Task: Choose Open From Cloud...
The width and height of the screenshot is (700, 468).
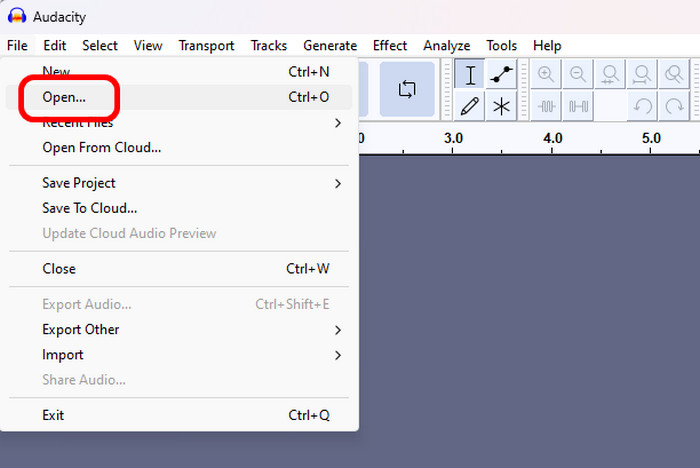Action: click(179, 147)
